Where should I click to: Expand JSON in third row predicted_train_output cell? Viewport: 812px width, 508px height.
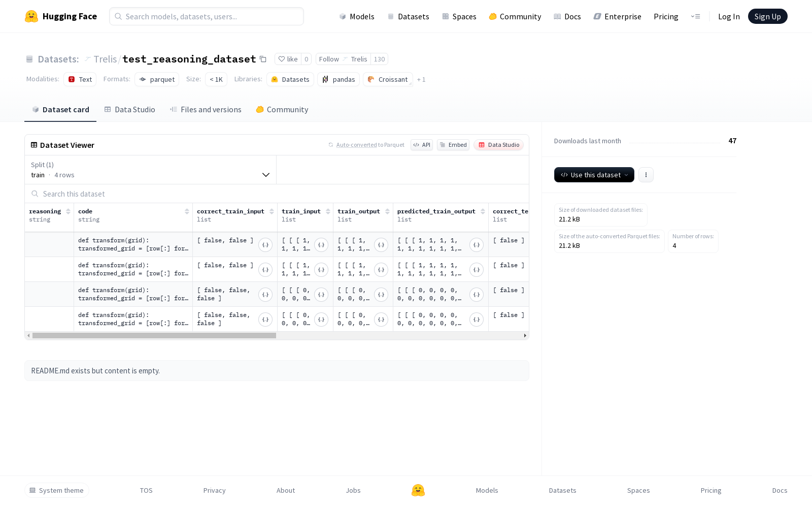pyautogui.click(x=477, y=295)
